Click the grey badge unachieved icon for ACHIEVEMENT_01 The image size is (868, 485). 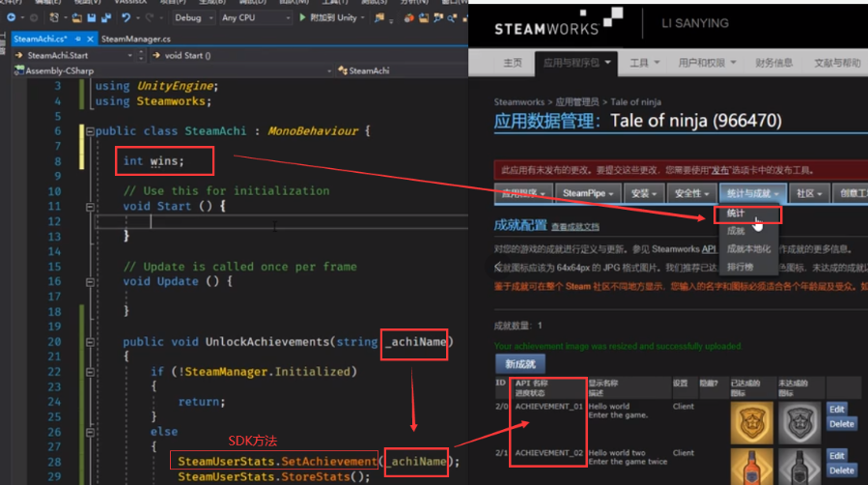[x=799, y=423]
